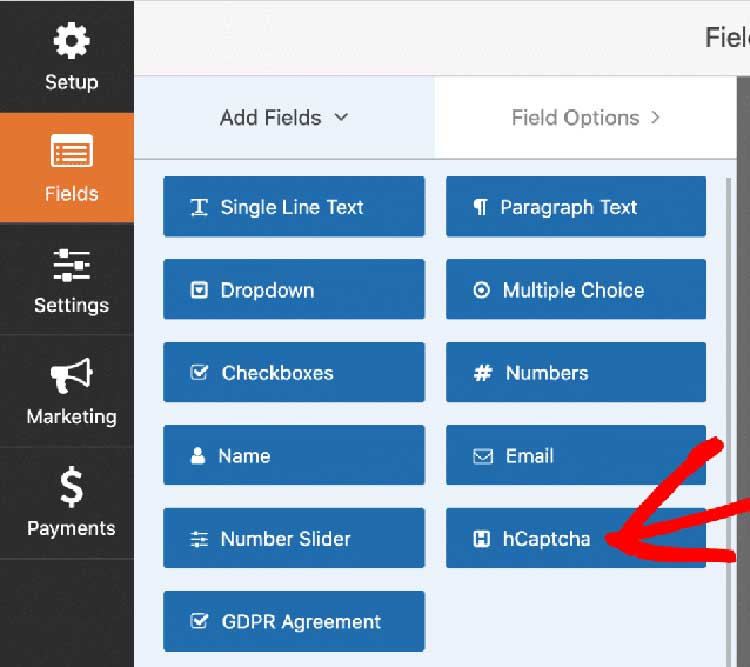Add a Multiple Choice field
Viewport: 750px width, 667px height.
tap(576, 289)
